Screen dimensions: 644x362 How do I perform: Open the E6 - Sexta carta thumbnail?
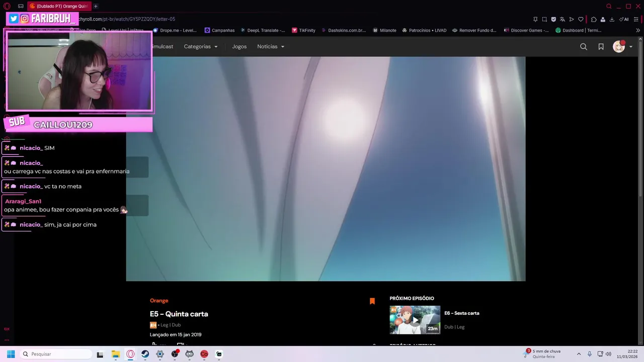(415, 320)
